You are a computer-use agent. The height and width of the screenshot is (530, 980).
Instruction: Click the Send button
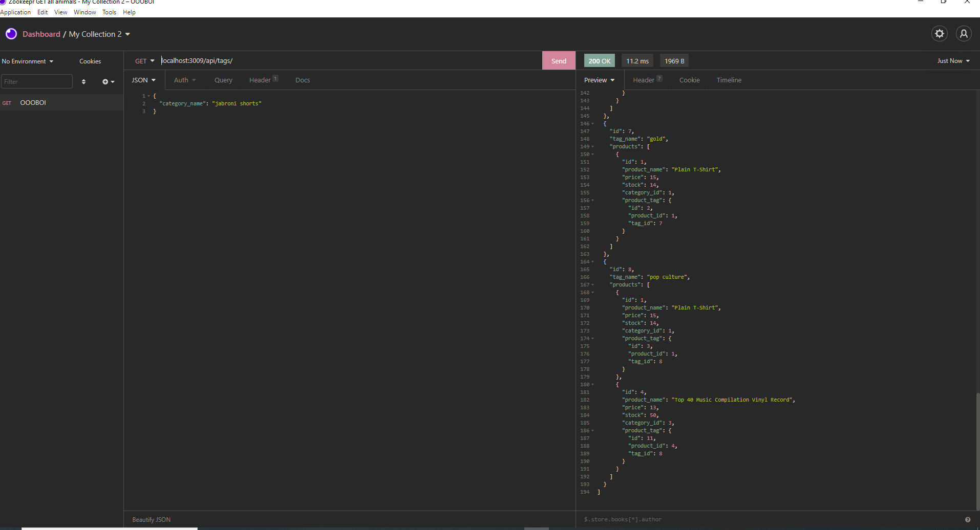559,60
